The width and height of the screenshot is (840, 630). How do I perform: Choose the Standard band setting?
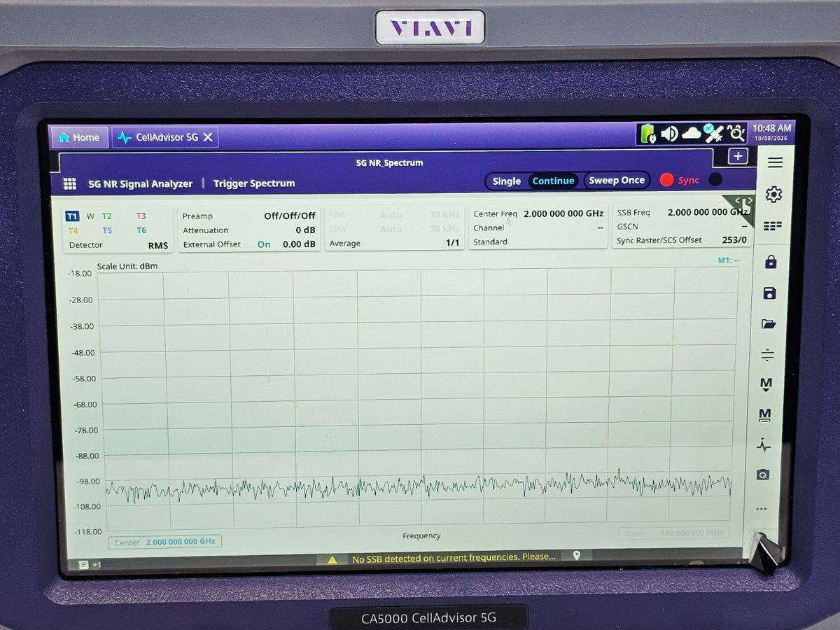[538, 241]
